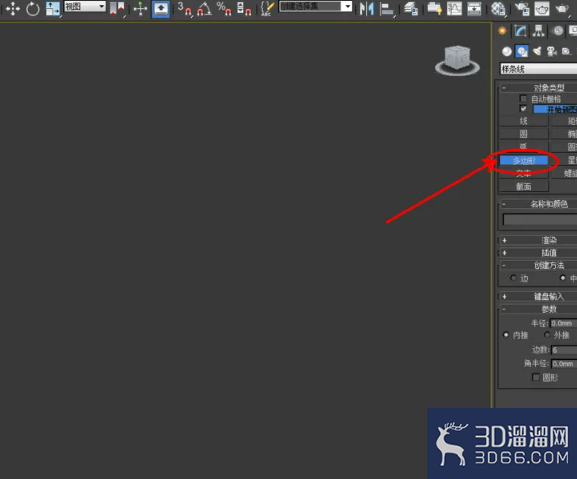Toggle Percent Snap icon
The width and height of the screenshot is (577, 479).
tap(224, 8)
